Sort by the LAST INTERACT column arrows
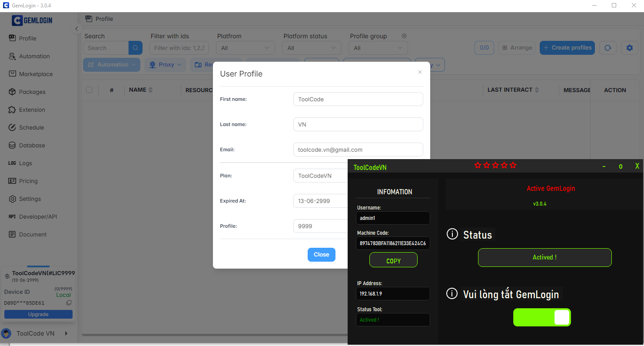Viewport: 644px width, 346px height. coord(537,90)
